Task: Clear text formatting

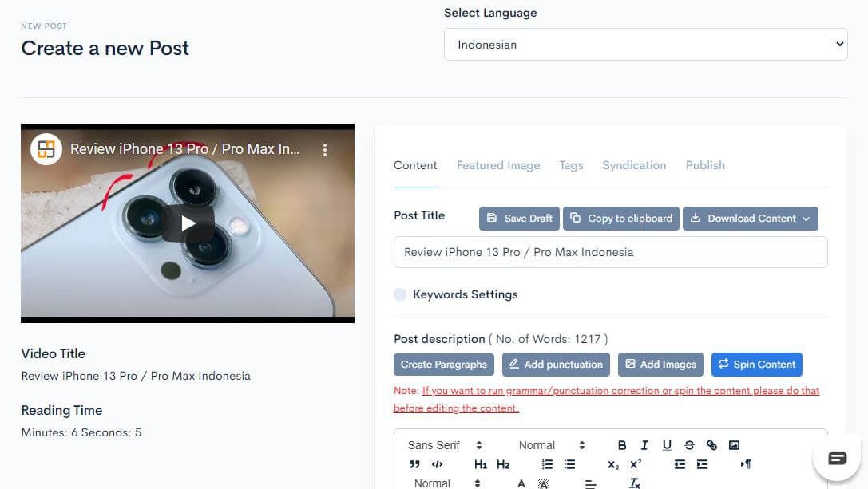Action: [x=634, y=483]
